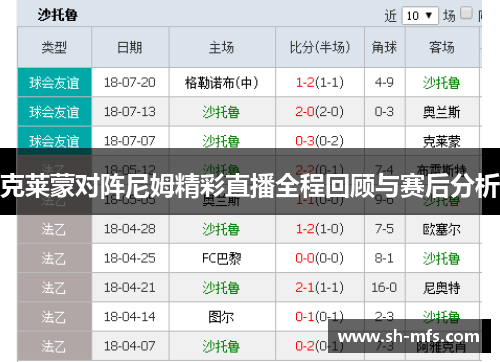Open home team FC巴黎
The image size is (500, 362).
pyautogui.click(x=222, y=259)
